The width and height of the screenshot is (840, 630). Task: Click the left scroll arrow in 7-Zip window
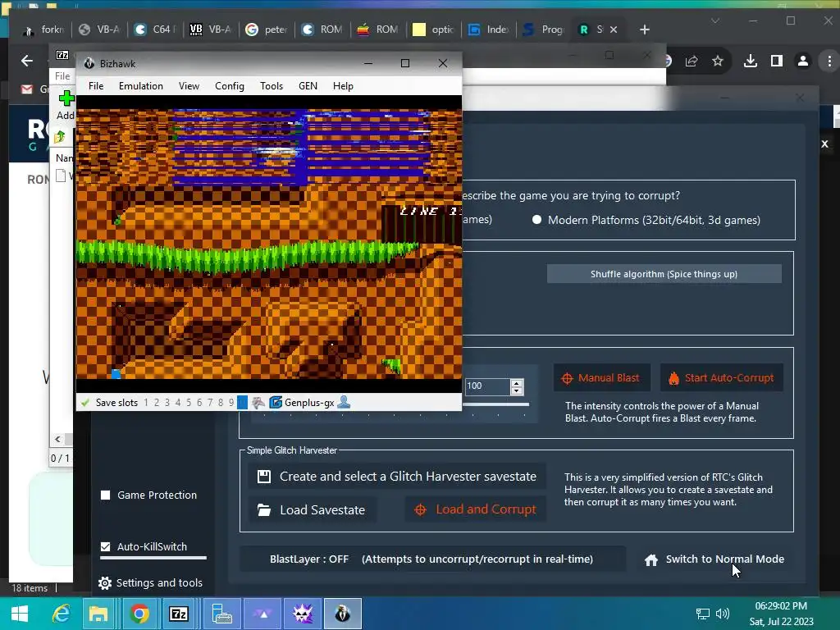click(58, 440)
